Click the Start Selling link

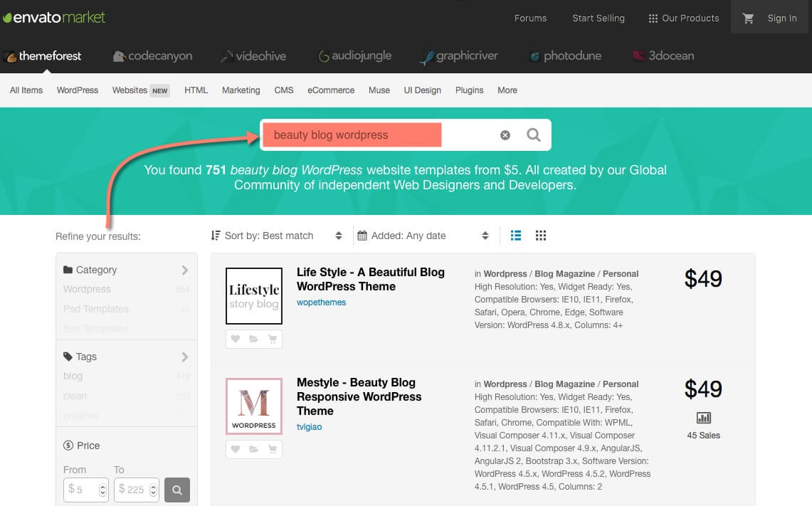coord(598,18)
